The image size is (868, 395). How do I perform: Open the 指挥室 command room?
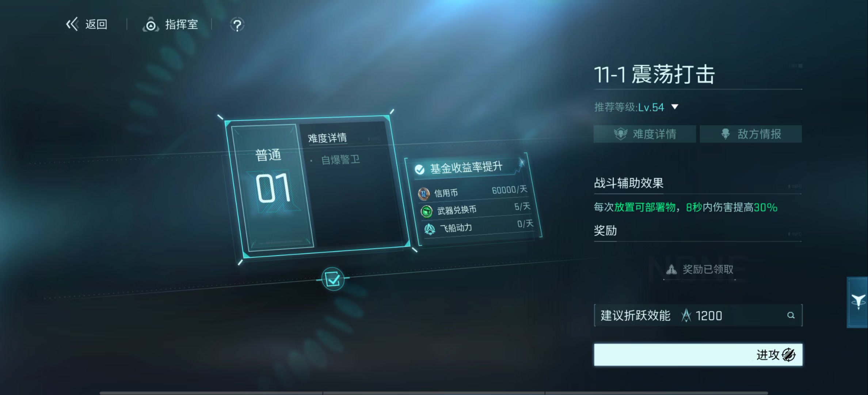(x=171, y=25)
